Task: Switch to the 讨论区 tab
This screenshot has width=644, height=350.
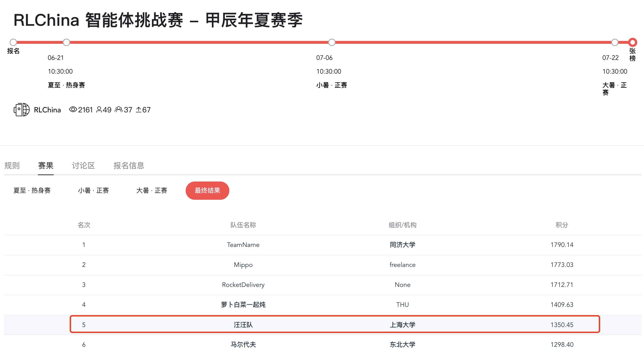Action: point(83,165)
